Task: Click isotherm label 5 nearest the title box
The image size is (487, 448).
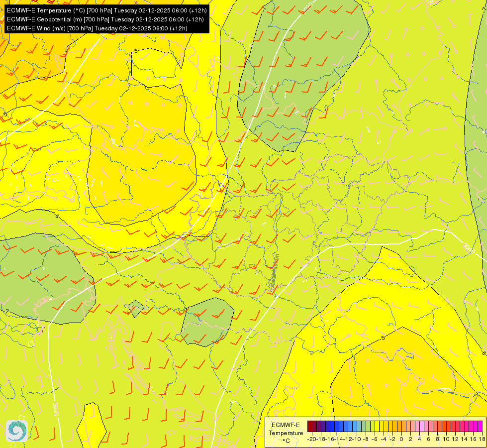Action: click(136, 51)
